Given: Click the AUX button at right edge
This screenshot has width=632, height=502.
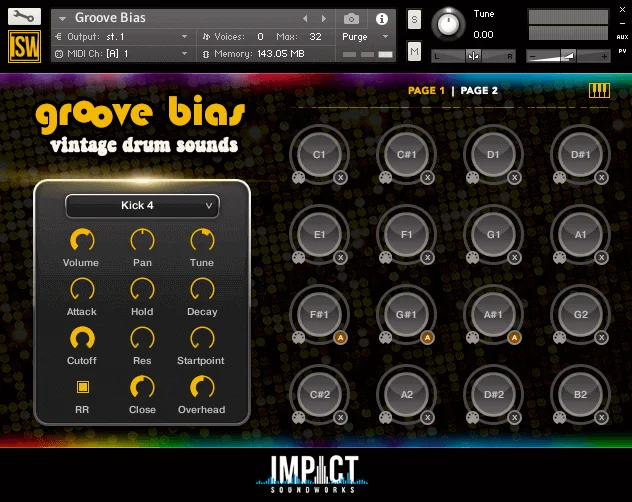Looking at the screenshot, I should [x=622, y=37].
